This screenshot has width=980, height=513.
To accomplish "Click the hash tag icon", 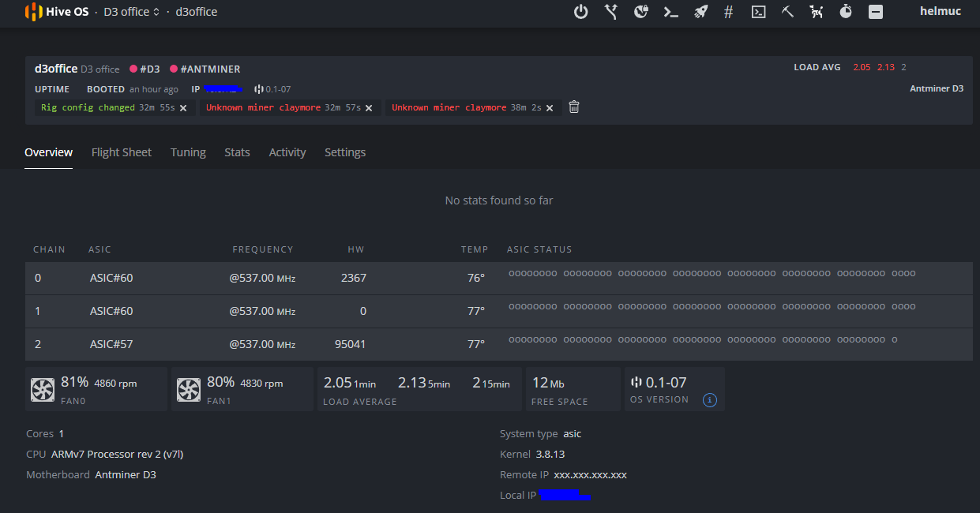I will click(x=728, y=12).
